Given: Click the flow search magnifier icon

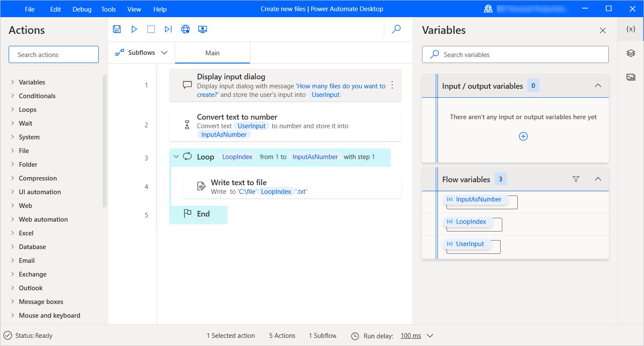Looking at the screenshot, I should click(396, 29).
